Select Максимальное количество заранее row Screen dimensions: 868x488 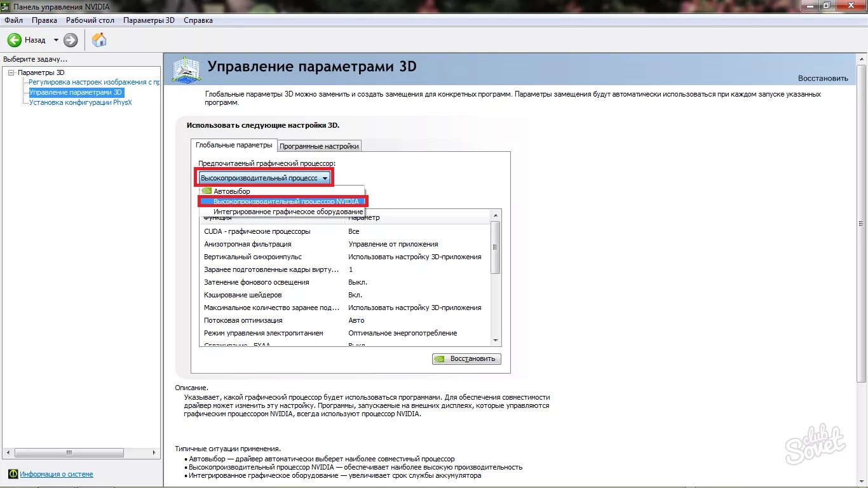[x=345, y=308]
